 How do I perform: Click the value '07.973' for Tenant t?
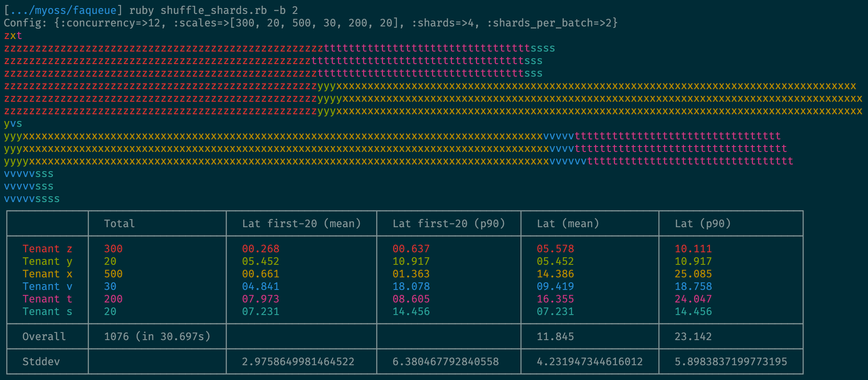(x=261, y=299)
